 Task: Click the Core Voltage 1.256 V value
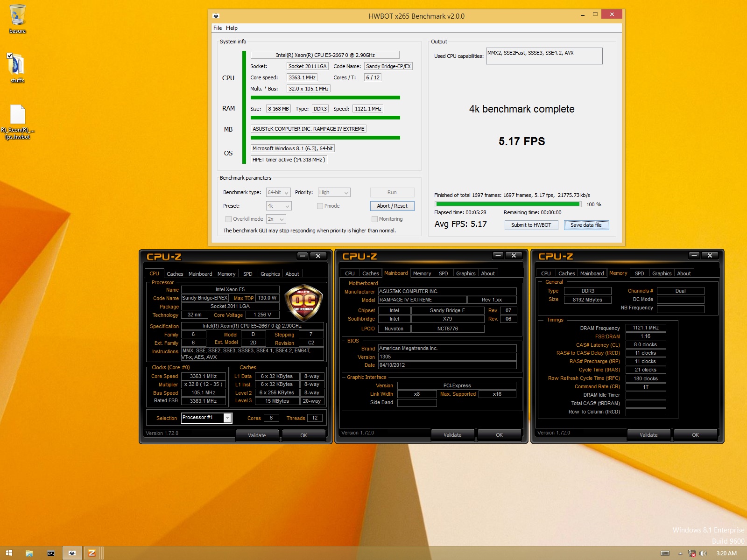[262, 315]
